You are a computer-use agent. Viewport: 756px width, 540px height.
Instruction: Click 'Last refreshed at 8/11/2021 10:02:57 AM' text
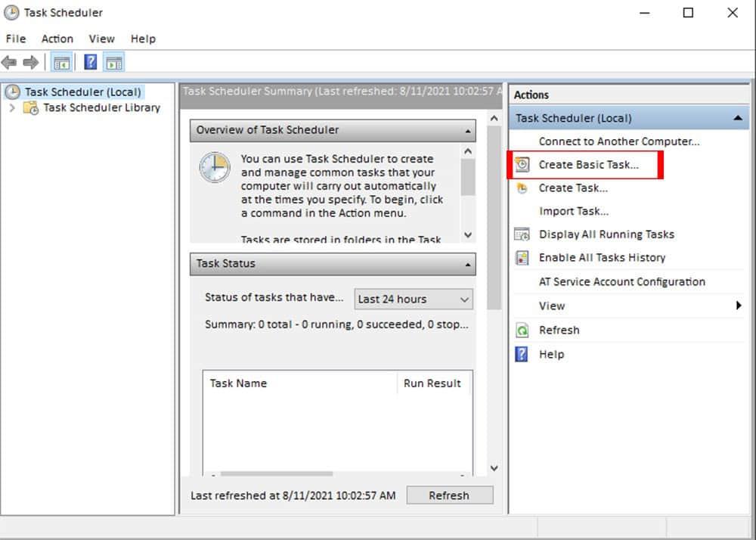tap(293, 495)
